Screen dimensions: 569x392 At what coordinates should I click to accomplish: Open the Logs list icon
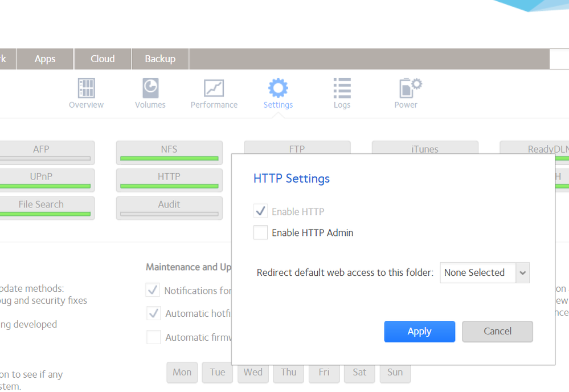coord(342,88)
